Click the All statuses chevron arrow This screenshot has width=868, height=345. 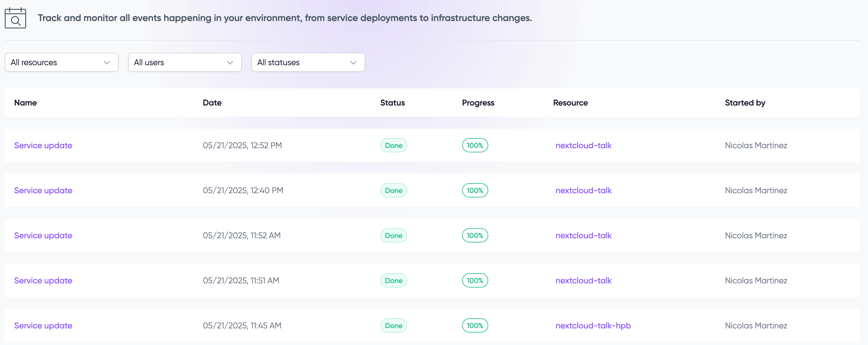tap(353, 63)
